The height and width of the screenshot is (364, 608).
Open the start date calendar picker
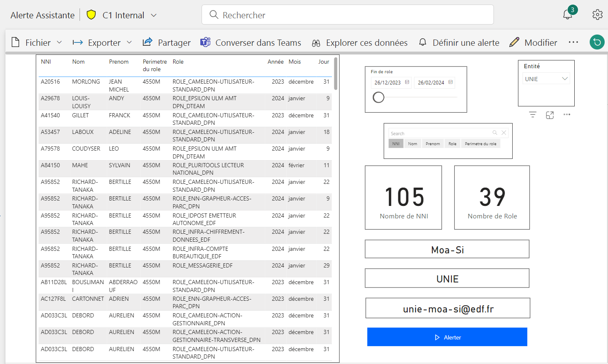click(x=407, y=82)
